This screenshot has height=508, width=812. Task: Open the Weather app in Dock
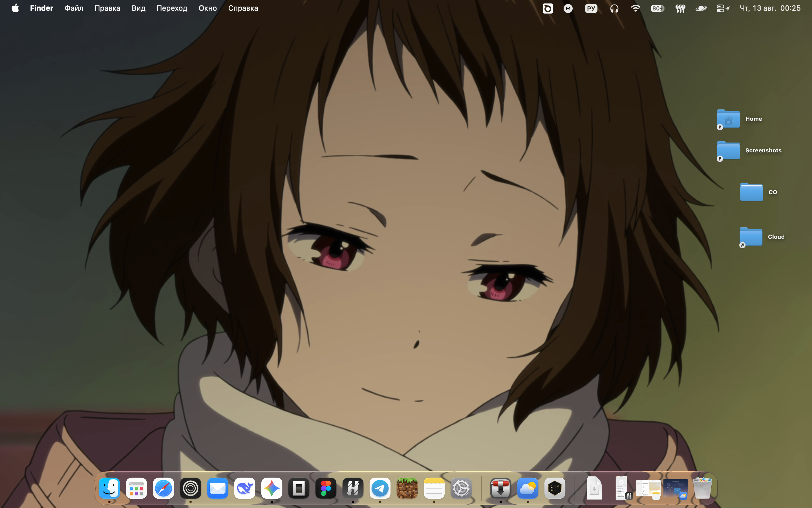[528, 488]
